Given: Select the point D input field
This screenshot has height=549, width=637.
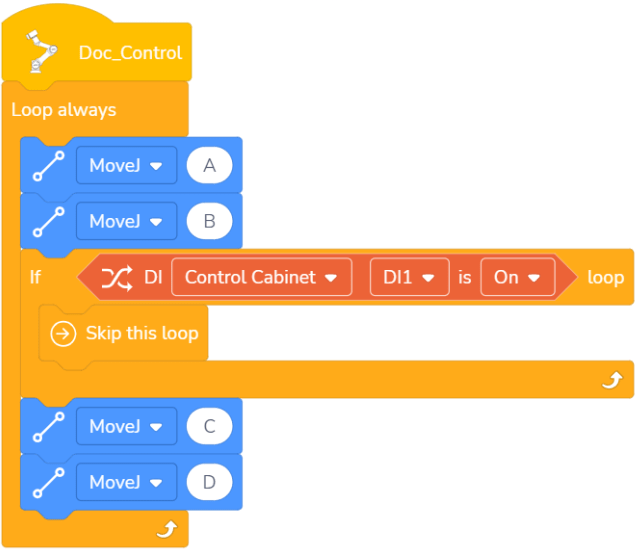Looking at the screenshot, I should click(209, 482).
